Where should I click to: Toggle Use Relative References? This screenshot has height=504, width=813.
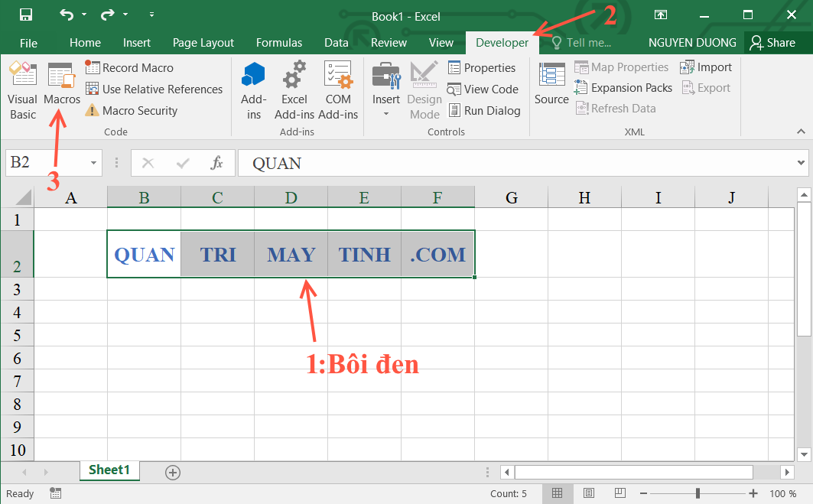[x=154, y=89]
